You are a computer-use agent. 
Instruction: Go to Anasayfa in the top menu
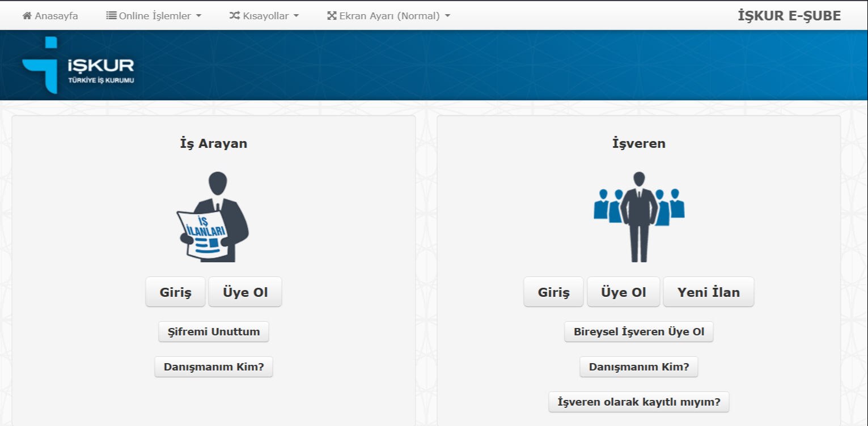(x=56, y=16)
